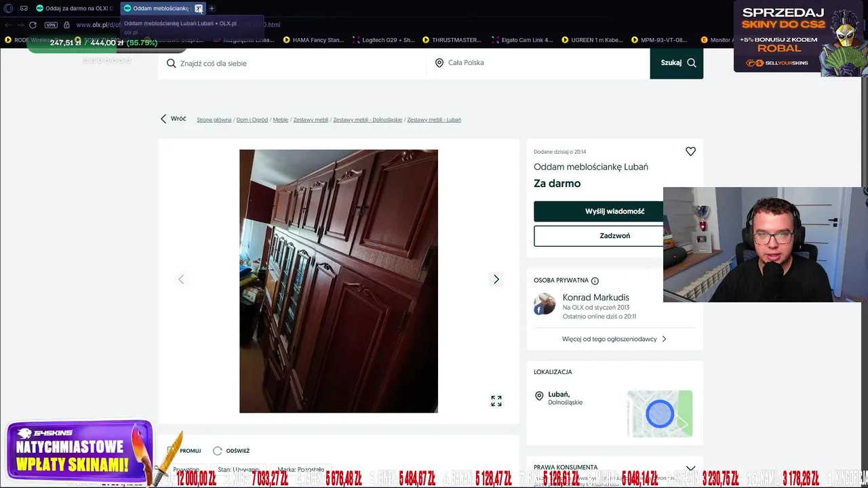868x488 pixels.
Task: Expand the photo to fullscreen
Action: click(x=496, y=401)
